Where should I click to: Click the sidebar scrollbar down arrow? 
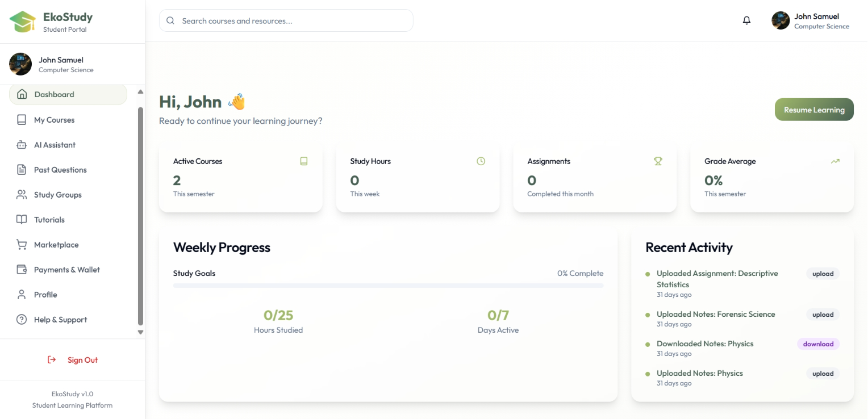(141, 333)
